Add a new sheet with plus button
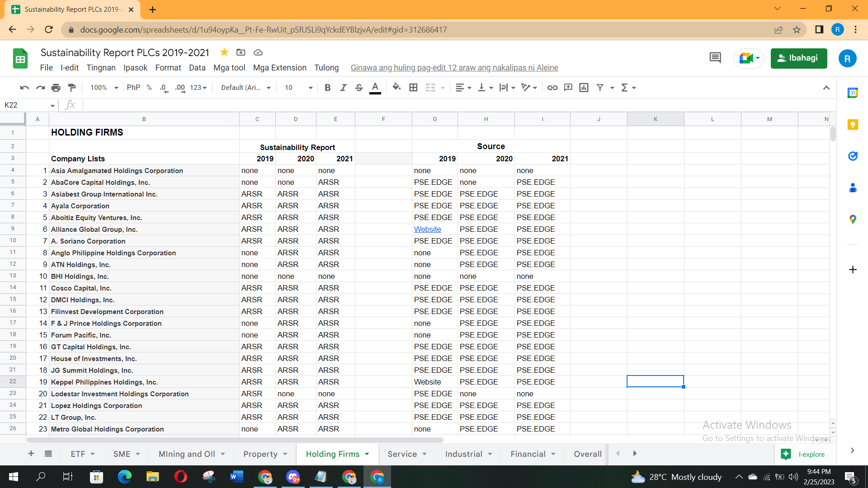Screen dimensions: 868x488 pos(31,454)
